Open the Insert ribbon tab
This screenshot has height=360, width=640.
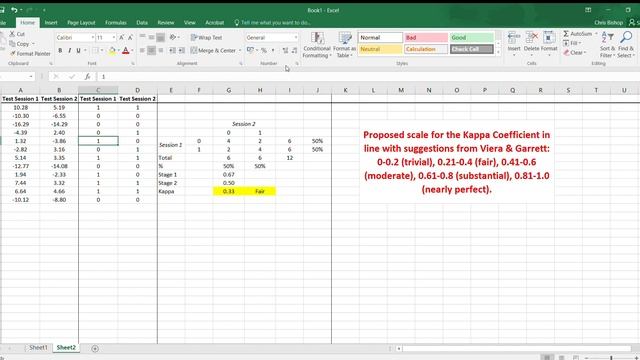[51, 23]
